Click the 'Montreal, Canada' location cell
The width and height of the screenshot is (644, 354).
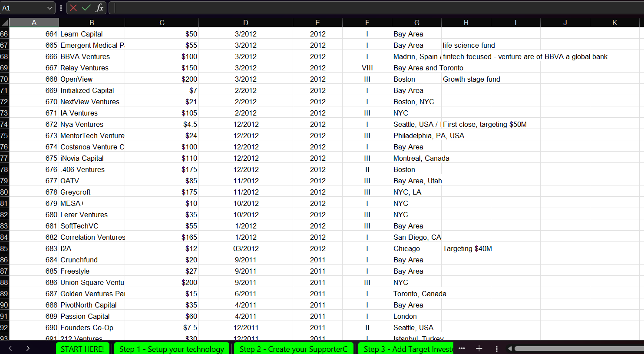(x=416, y=158)
